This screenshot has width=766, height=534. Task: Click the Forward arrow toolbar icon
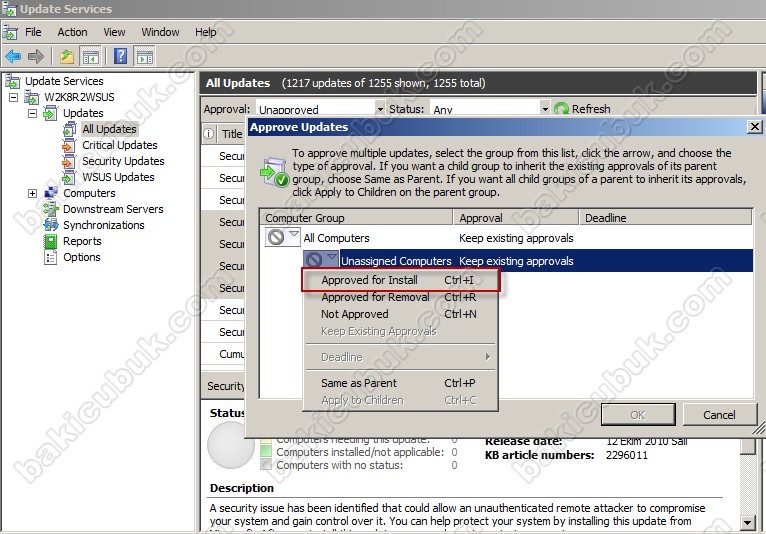point(36,56)
